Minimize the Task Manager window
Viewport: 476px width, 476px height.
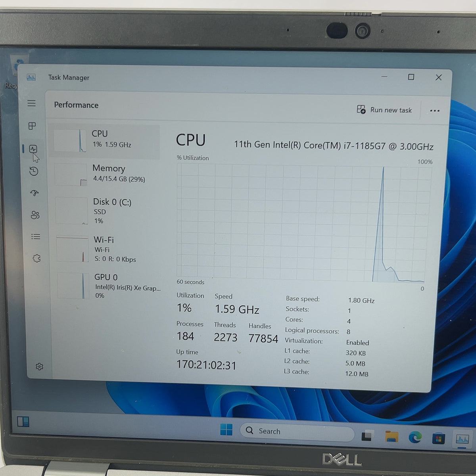pyautogui.click(x=384, y=77)
